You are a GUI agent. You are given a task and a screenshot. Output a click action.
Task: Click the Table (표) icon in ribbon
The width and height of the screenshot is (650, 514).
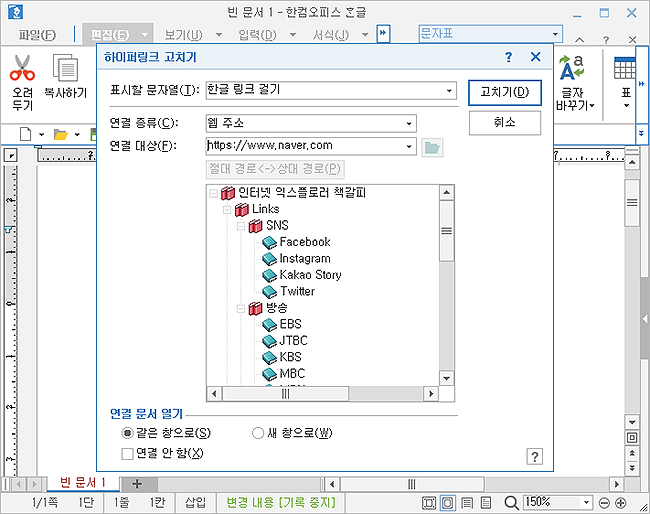tap(625, 68)
